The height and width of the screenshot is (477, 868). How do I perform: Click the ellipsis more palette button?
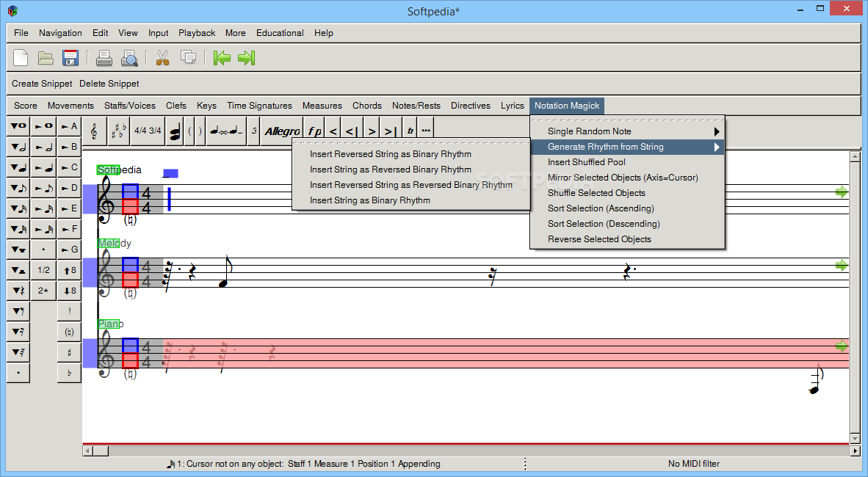coord(426,131)
